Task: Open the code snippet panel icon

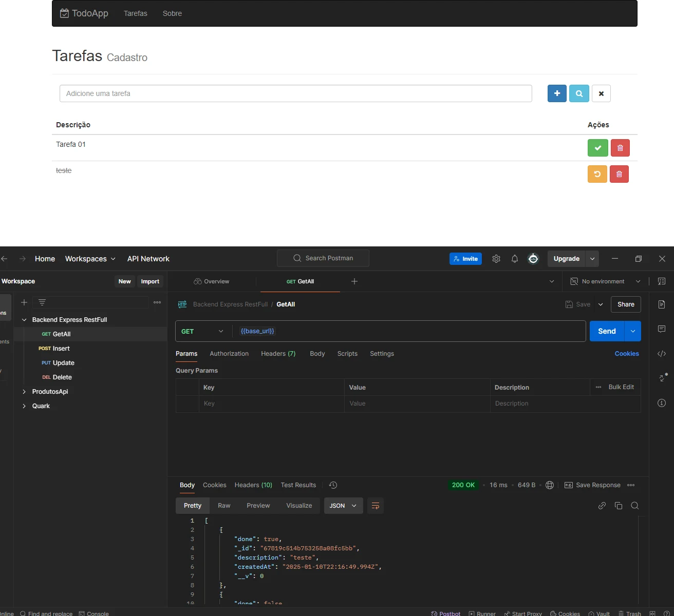Action: click(x=662, y=354)
